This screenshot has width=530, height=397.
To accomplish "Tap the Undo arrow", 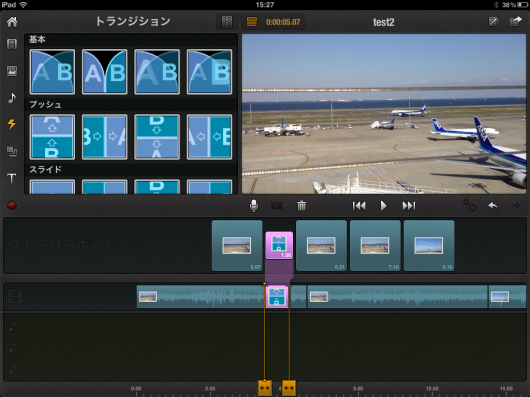I will click(x=493, y=205).
